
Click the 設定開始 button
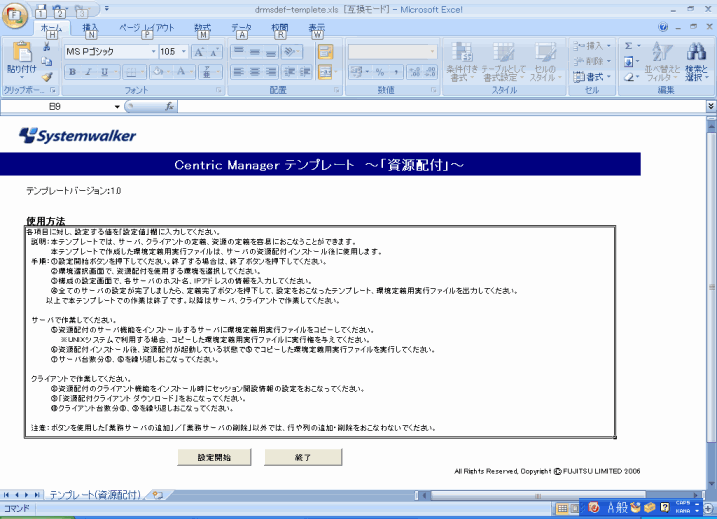tap(214, 457)
